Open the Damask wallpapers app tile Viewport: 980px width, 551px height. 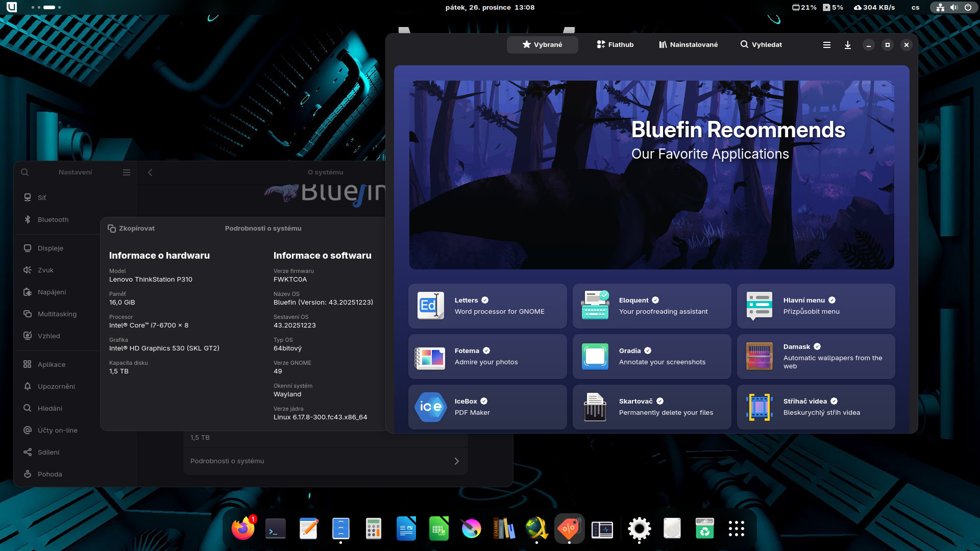click(816, 356)
